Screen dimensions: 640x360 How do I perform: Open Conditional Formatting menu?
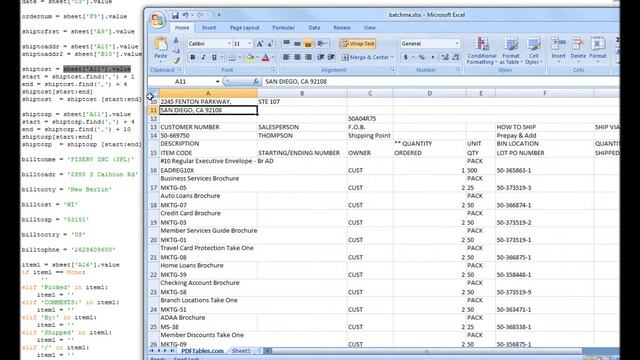pyautogui.click(x=482, y=51)
